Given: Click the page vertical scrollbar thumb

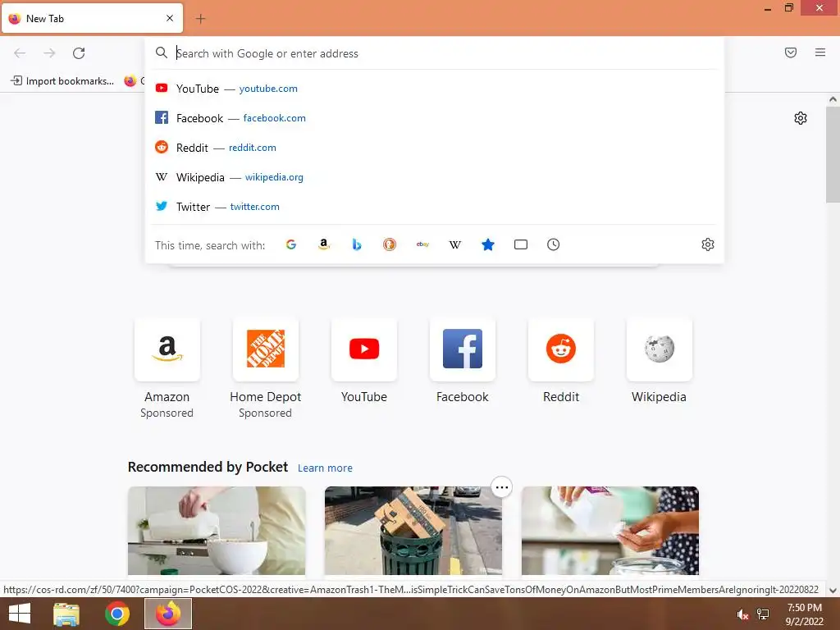Looking at the screenshot, I should [x=833, y=154].
